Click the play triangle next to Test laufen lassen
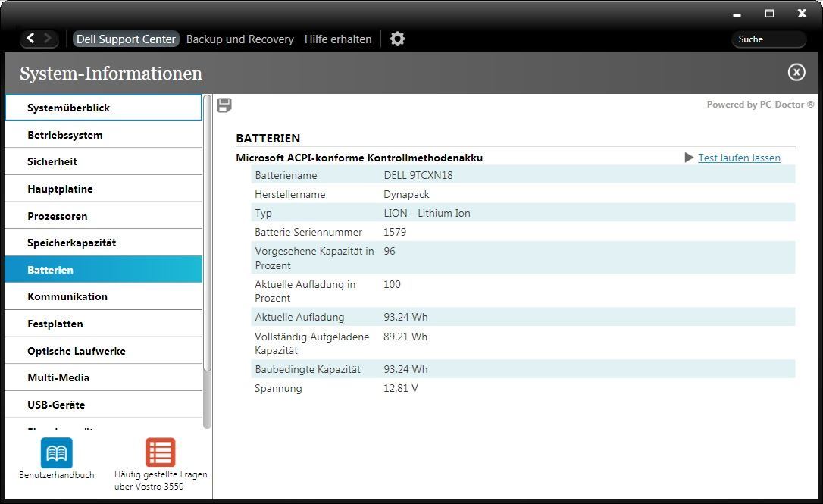Screen dimensions: 823x504 pyautogui.click(x=689, y=158)
